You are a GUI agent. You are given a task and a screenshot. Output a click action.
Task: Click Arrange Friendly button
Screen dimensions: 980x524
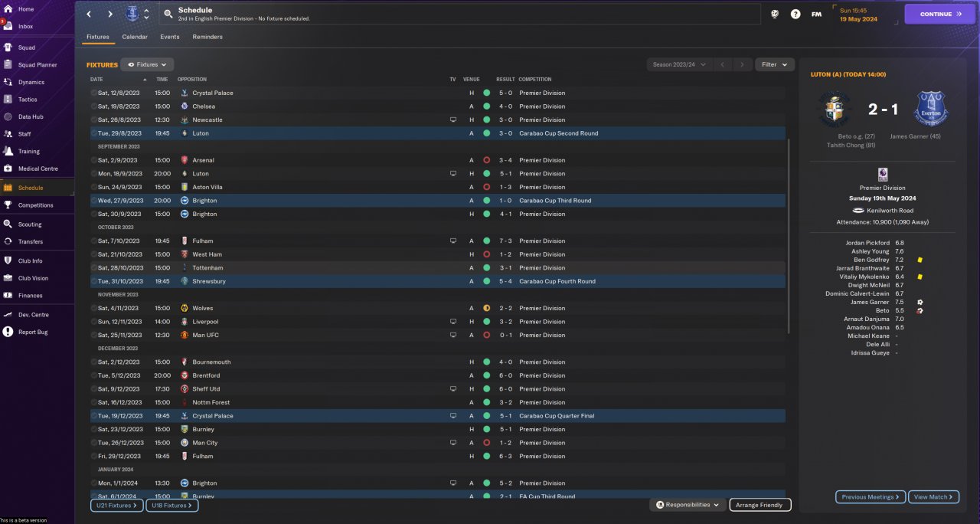[x=759, y=506]
